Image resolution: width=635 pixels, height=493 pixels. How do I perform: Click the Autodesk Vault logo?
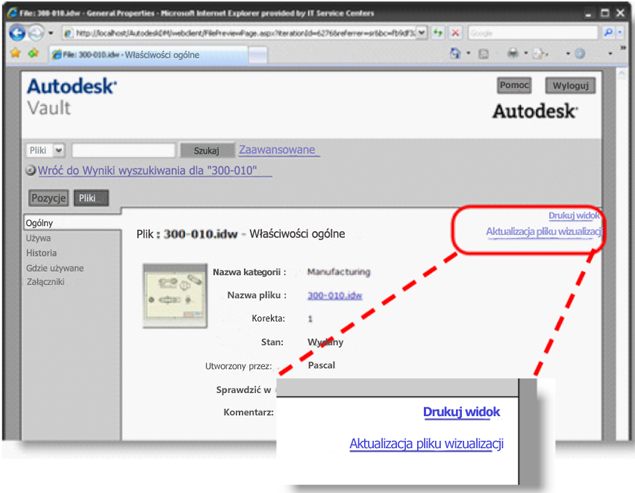tap(72, 97)
